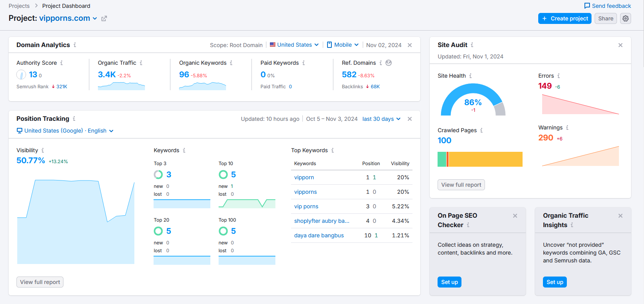Click the Create project button

565,18
